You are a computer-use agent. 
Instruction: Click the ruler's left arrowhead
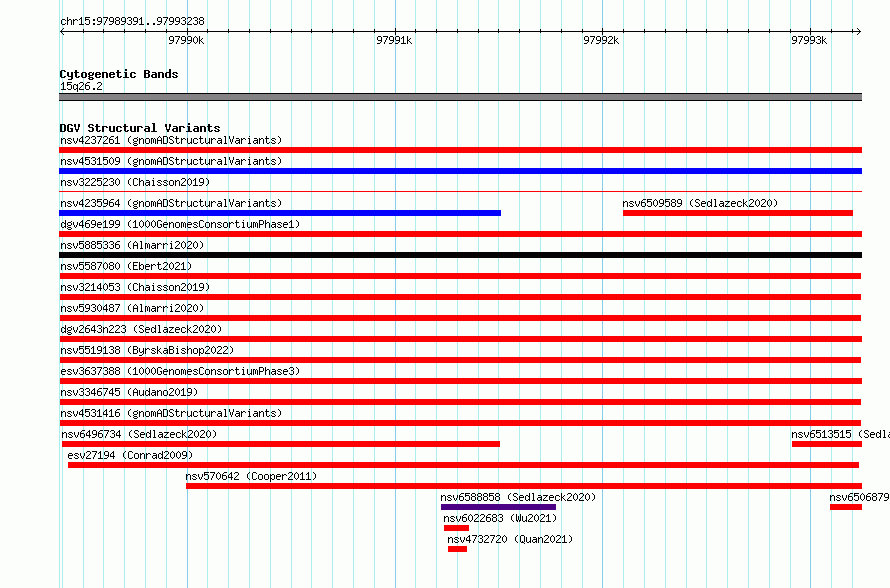click(62, 31)
